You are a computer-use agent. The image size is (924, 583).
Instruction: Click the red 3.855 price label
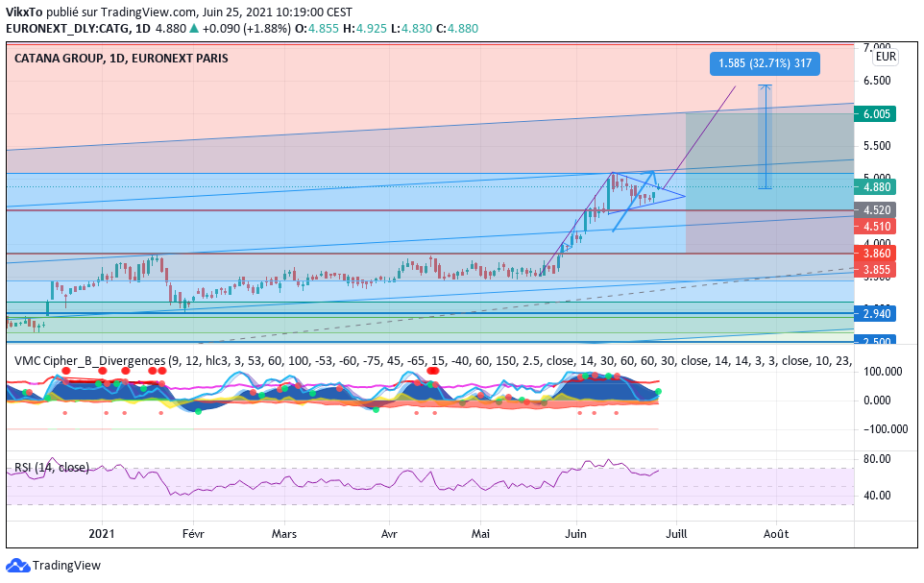(x=875, y=269)
